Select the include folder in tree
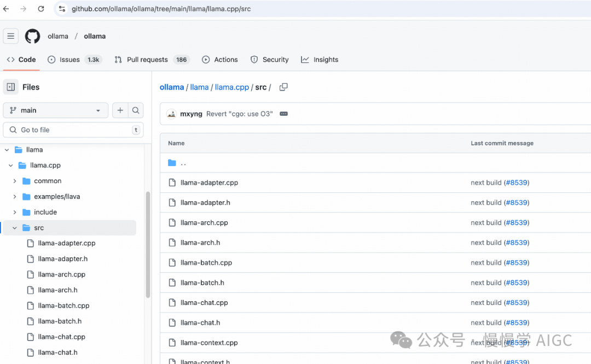 click(x=45, y=212)
